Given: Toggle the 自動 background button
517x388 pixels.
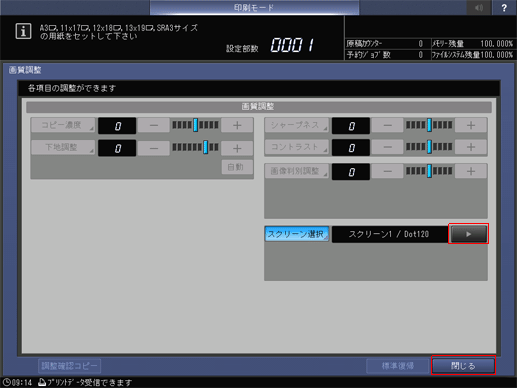Looking at the screenshot, I should click(237, 167).
